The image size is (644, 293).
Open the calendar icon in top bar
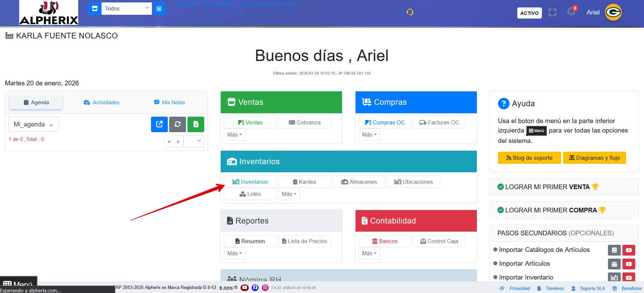coord(159,9)
